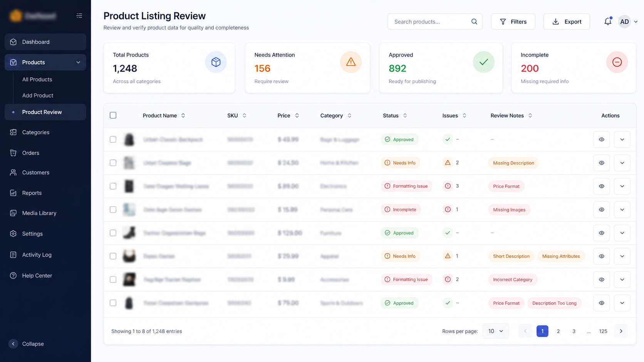Check the Missing Images row checkbox
The image size is (644, 362).
113,210
